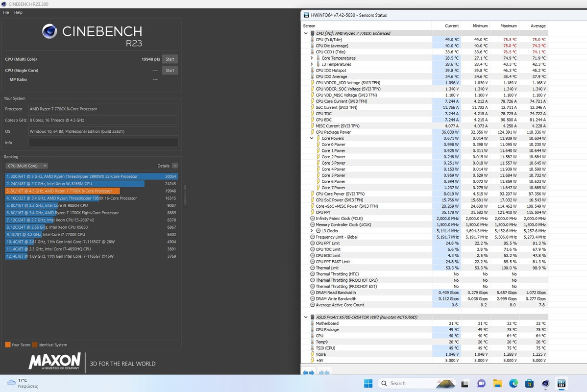
Task: Select the Core 0 Power sensor row
Action: 425,145
